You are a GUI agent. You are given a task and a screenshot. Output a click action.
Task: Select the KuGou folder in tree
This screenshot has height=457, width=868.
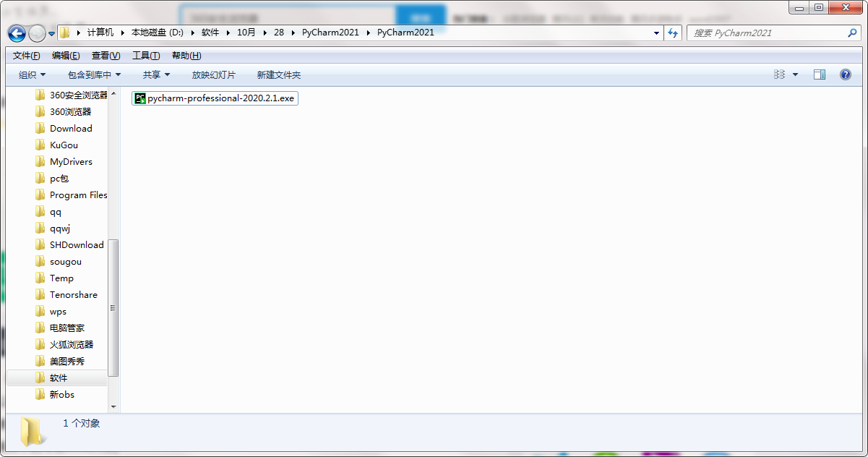point(56,145)
